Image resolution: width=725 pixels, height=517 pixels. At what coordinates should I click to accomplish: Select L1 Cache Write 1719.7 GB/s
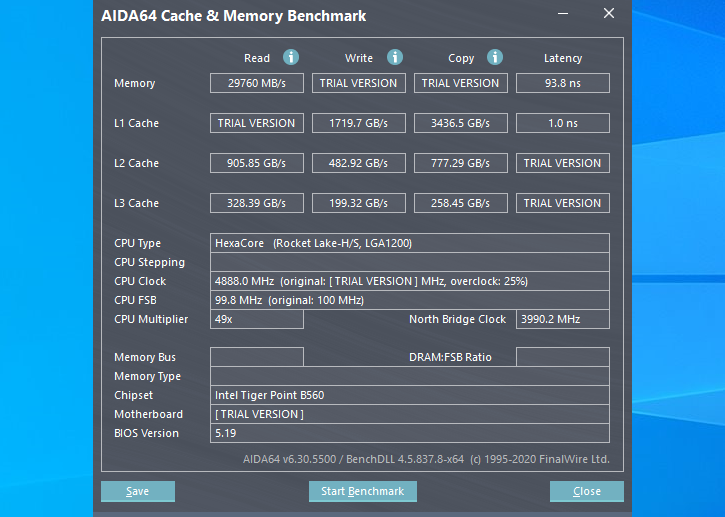(359, 123)
